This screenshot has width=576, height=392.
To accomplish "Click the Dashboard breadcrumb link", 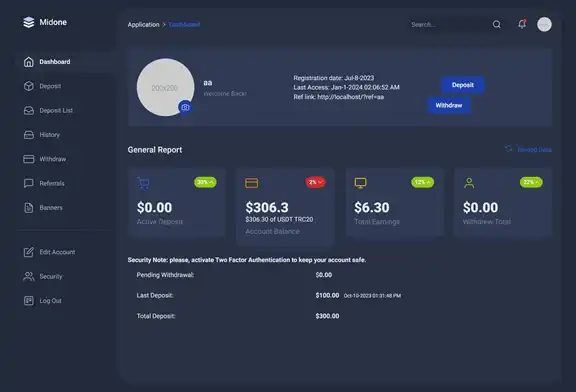I will (184, 25).
